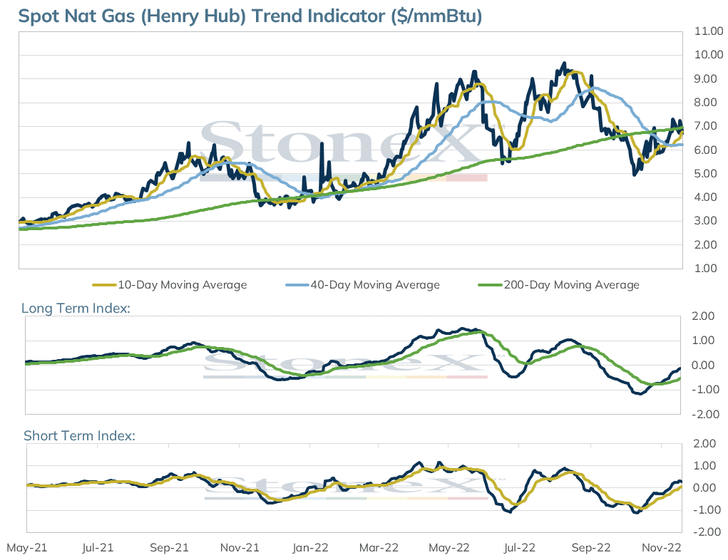Click the 8.00 price axis label
The width and height of the screenshot is (728, 560).
[705, 103]
